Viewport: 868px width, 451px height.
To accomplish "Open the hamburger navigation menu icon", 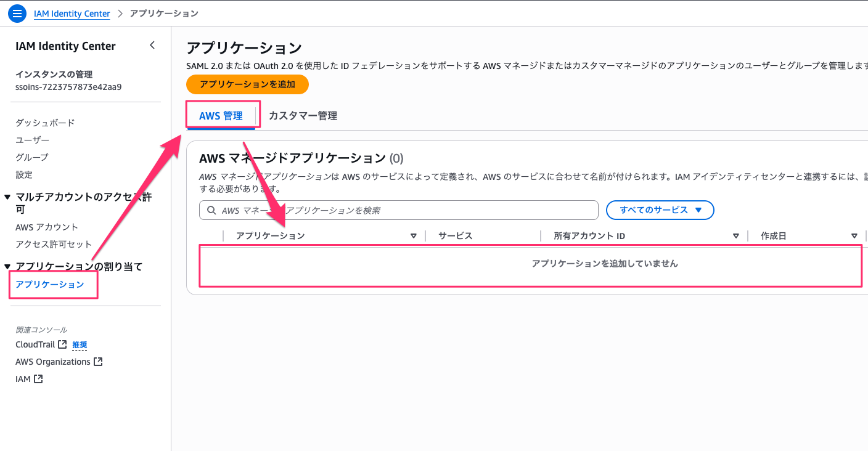I will pyautogui.click(x=17, y=13).
